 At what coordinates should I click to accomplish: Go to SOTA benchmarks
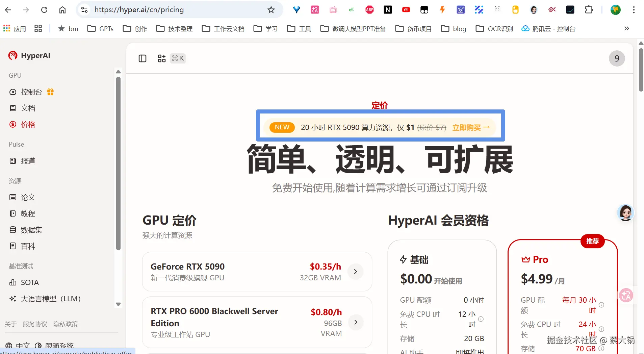point(24,282)
